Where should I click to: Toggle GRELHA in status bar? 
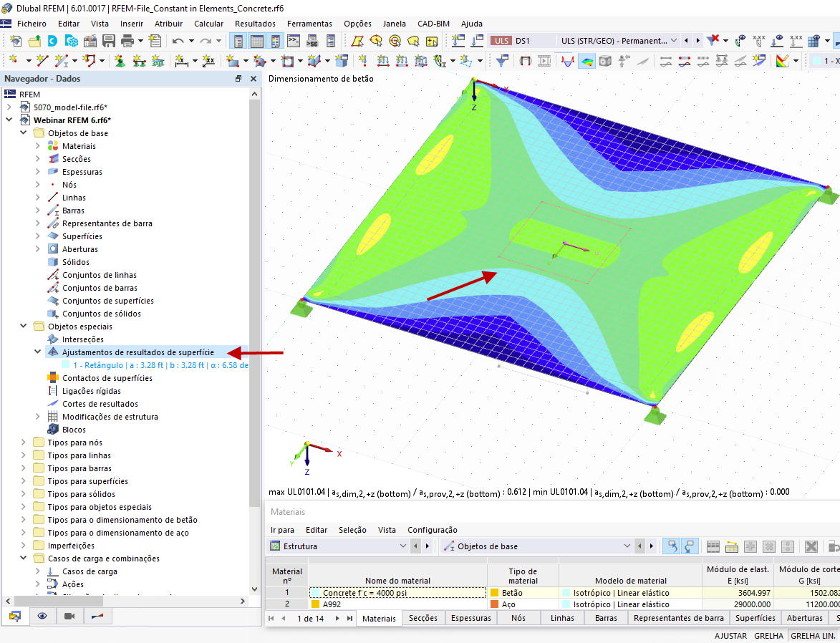pos(769,636)
